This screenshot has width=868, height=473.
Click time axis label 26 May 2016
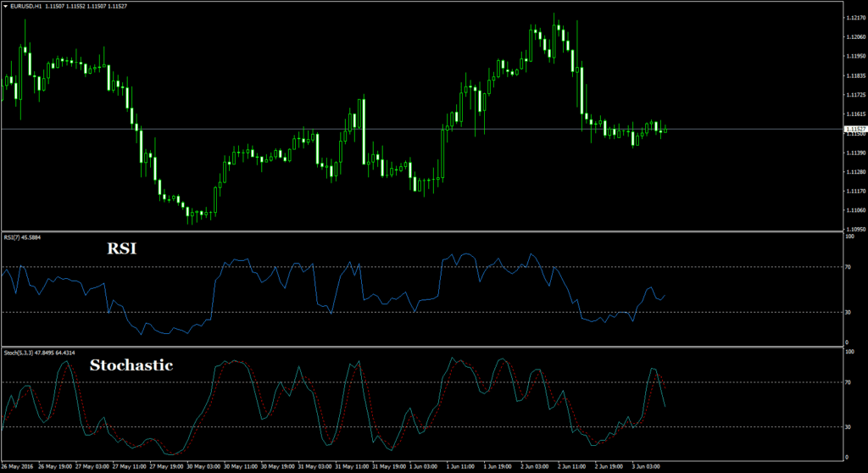(x=17, y=466)
